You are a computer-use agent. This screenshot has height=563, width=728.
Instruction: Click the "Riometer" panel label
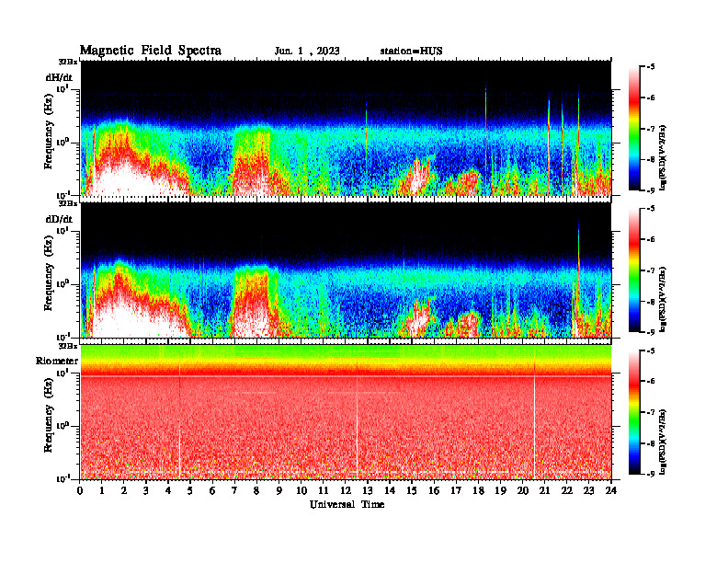[57, 361]
